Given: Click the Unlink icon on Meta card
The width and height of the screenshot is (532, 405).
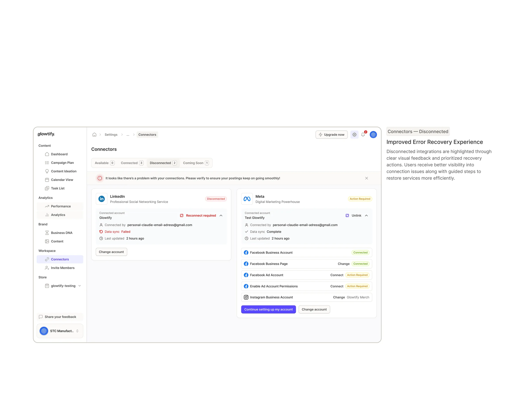Looking at the screenshot, I should click(x=347, y=216).
